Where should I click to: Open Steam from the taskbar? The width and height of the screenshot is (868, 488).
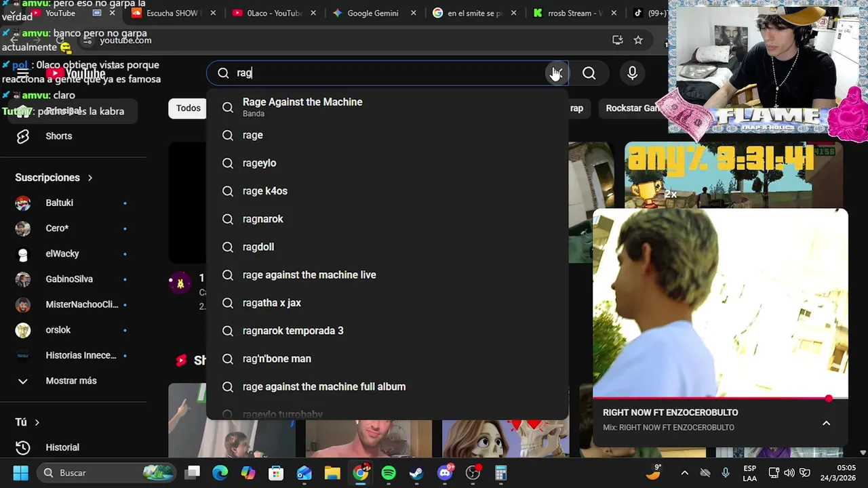pos(416,472)
